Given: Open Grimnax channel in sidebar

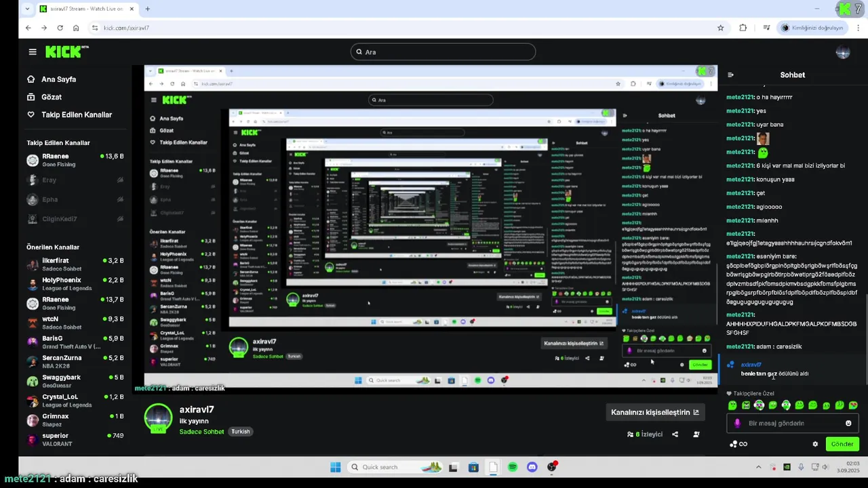Looking at the screenshot, I should [x=75, y=420].
